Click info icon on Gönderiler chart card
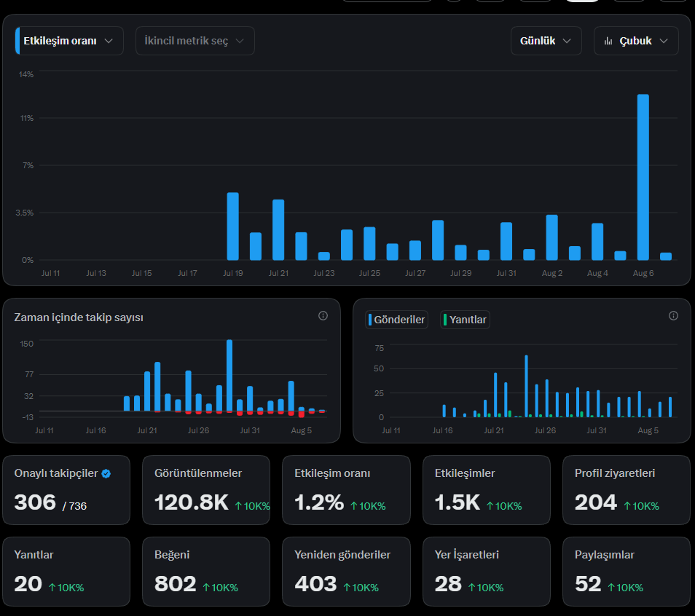Viewport: 695px width, 616px height. coord(673,315)
